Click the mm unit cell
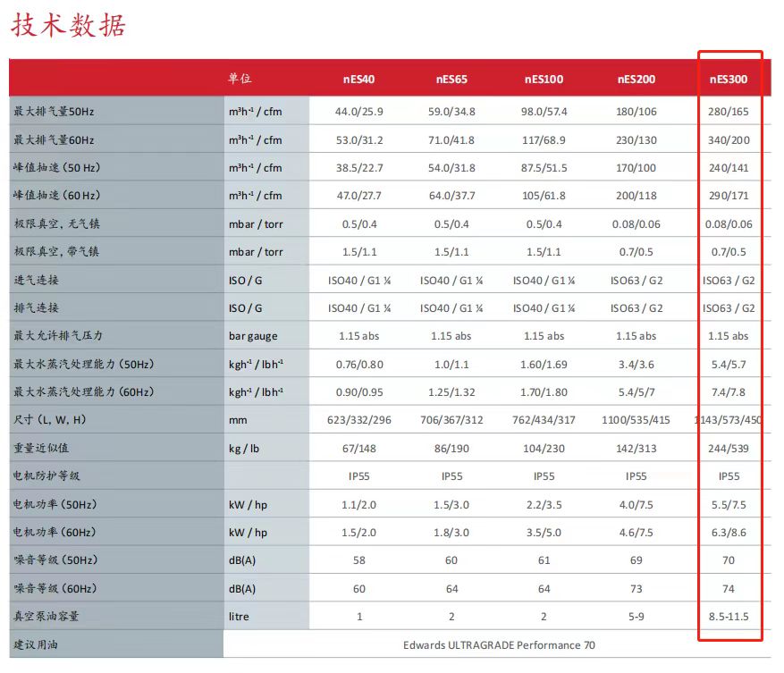The image size is (784, 673). (x=238, y=420)
